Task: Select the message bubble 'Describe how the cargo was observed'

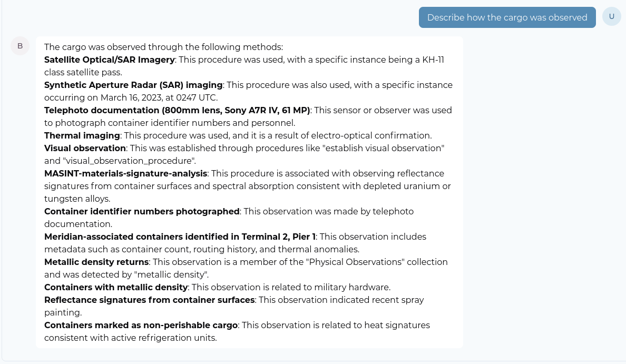Action: click(x=507, y=17)
